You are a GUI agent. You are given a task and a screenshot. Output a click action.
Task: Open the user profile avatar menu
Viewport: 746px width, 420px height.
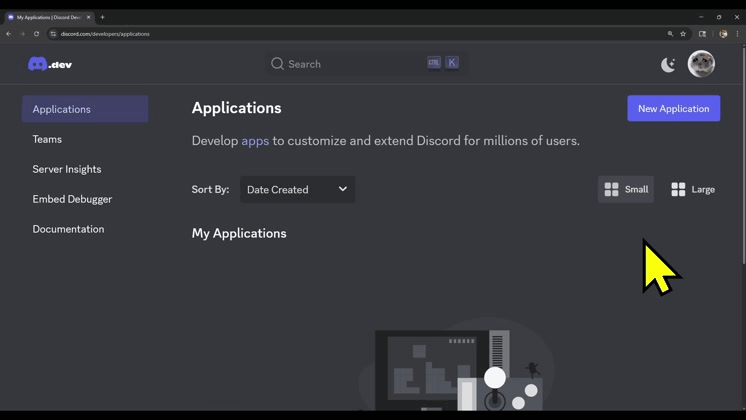pyautogui.click(x=701, y=64)
